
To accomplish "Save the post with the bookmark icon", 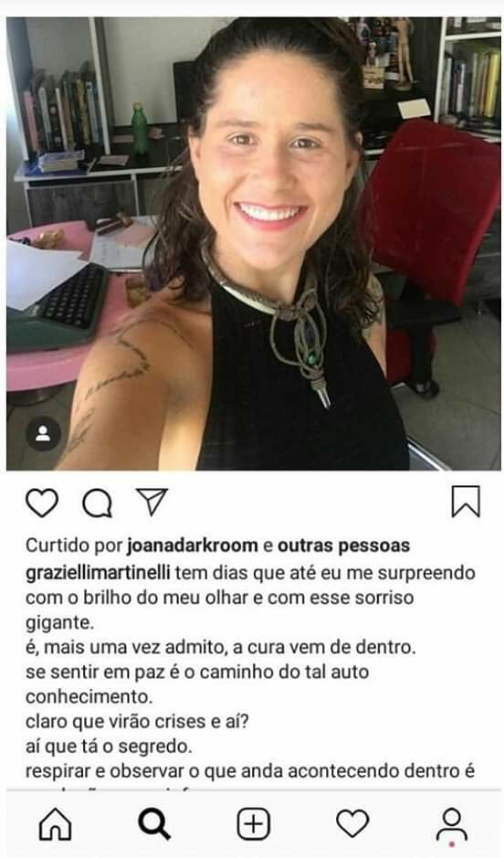I will 466,502.
